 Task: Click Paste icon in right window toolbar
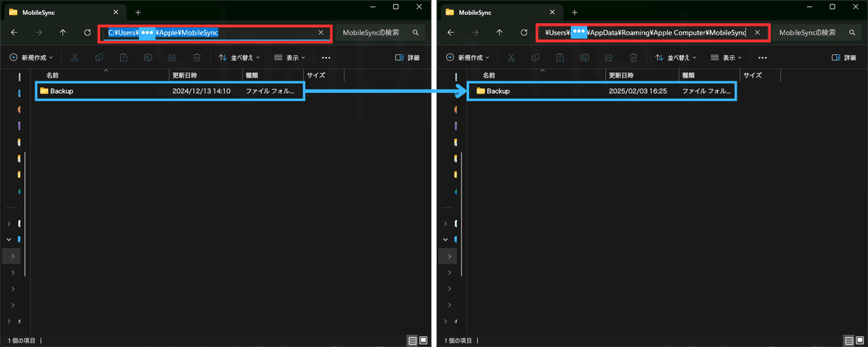[559, 58]
